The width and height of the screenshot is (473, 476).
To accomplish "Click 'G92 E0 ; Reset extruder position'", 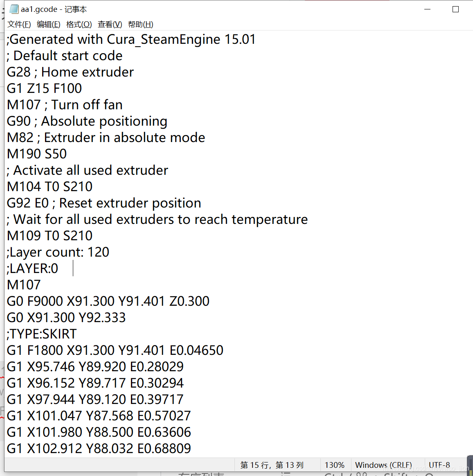I will point(104,203).
